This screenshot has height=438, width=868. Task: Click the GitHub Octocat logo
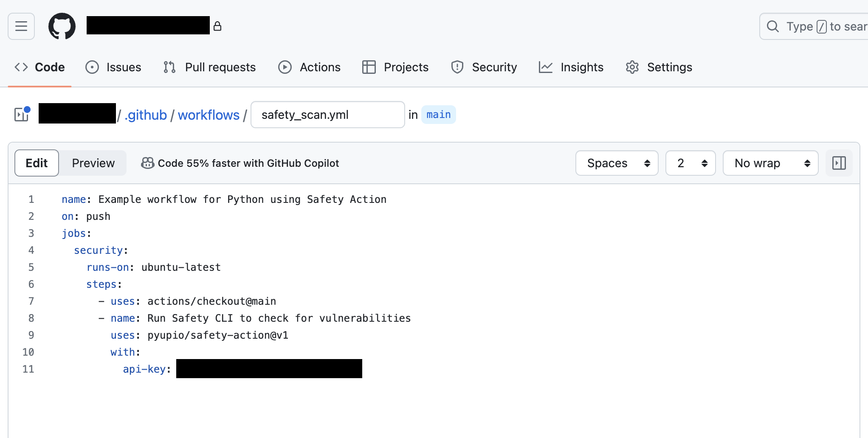coord(62,26)
